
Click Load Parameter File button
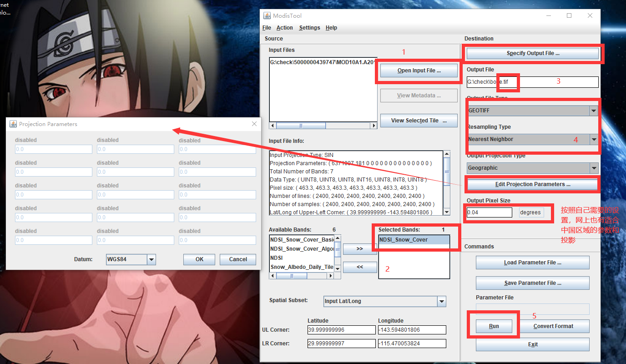click(533, 263)
